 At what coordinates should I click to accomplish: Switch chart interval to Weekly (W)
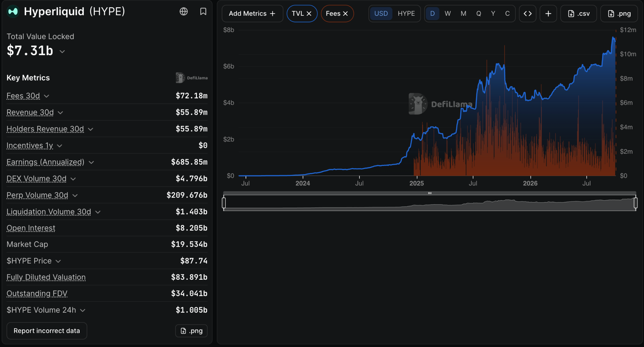coord(447,14)
